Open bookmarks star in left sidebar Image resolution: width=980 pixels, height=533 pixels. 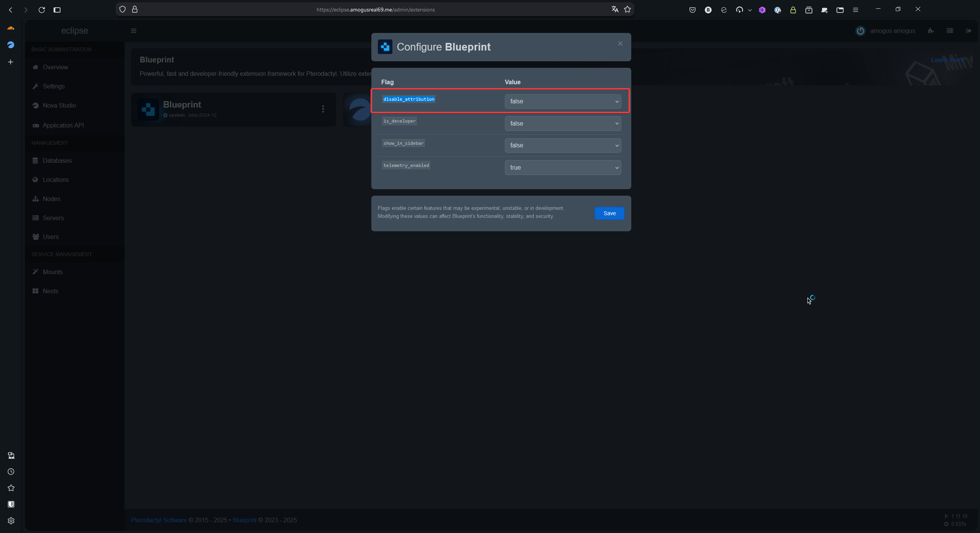pos(11,488)
